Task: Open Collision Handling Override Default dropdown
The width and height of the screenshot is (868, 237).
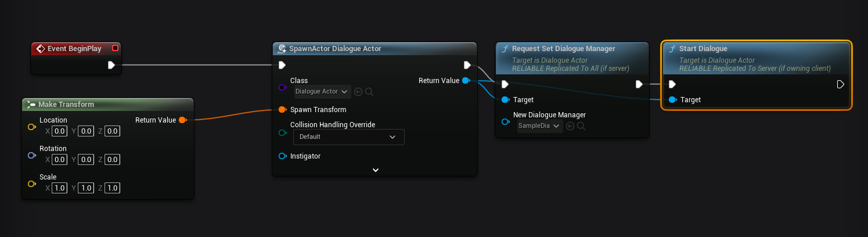Action: click(348, 137)
